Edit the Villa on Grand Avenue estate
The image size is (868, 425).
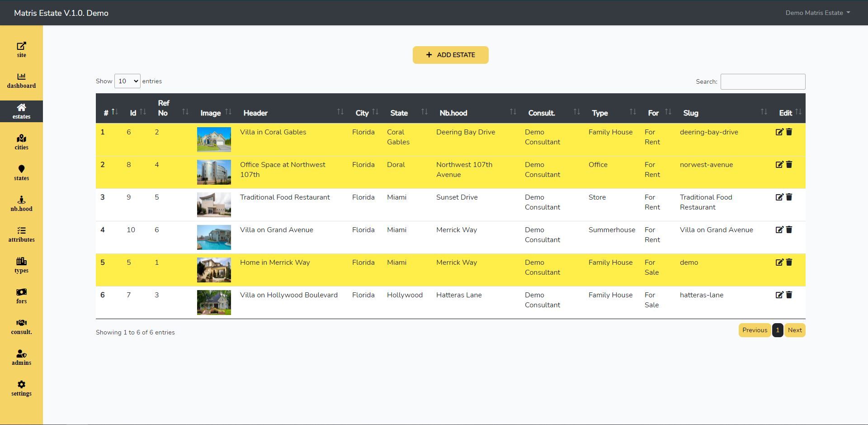(779, 229)
